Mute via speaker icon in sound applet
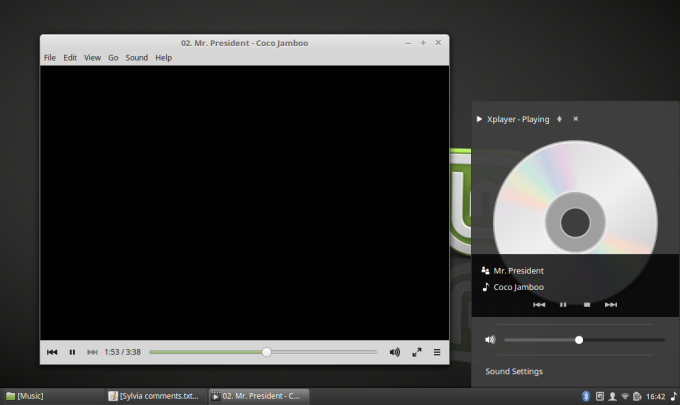Viewport: 680px width, 405px height. [x=490, y=340]
